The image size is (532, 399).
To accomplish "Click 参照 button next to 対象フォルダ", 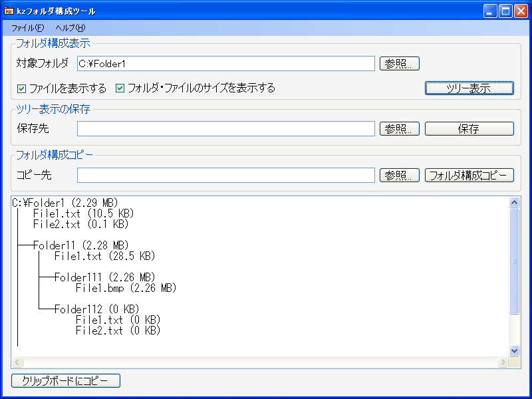I will 400,63.
